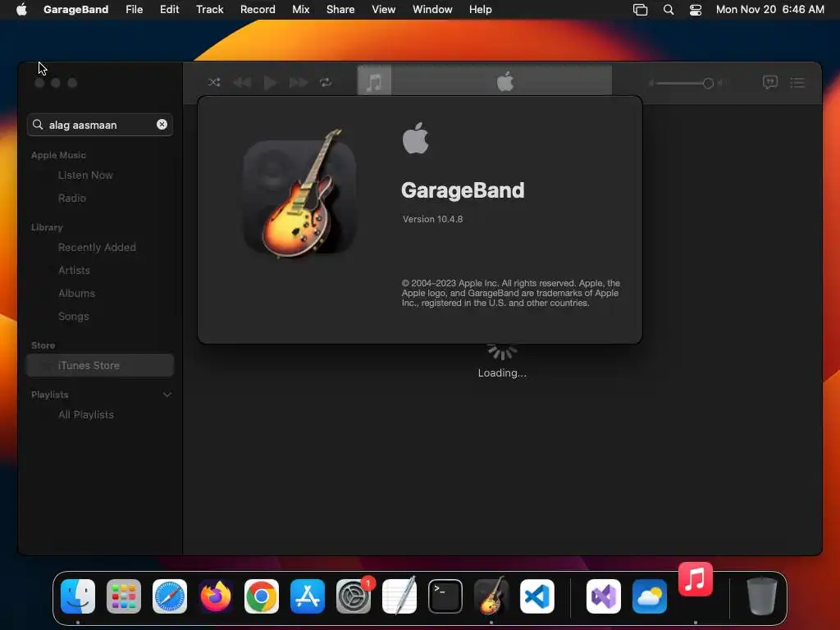Open Control Center in menu bar
Screen dimensions: 840x630
696,10
